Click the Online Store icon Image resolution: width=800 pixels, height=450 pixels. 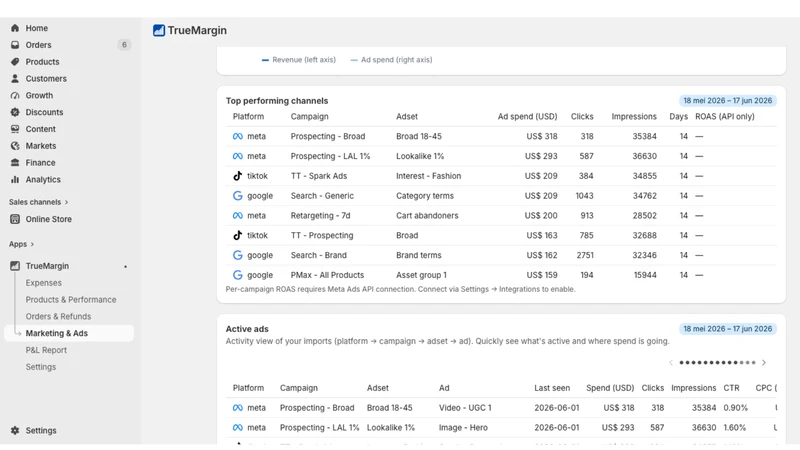[15, 219]
